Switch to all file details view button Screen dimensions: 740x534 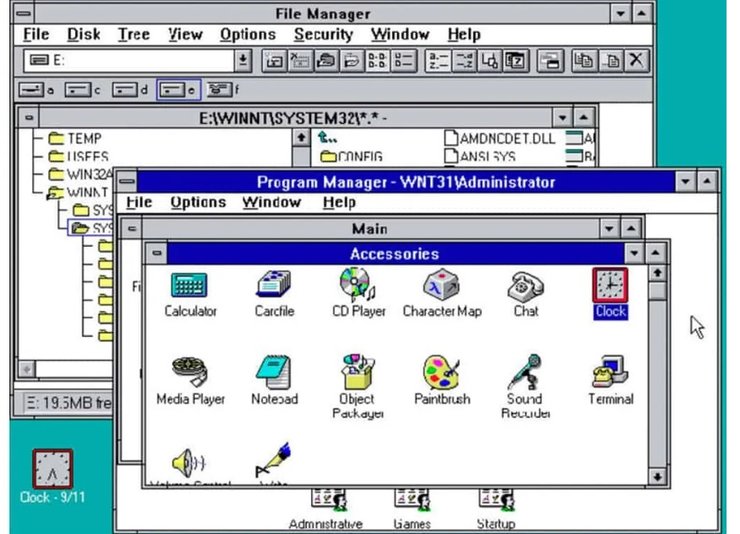pos(404,61)
